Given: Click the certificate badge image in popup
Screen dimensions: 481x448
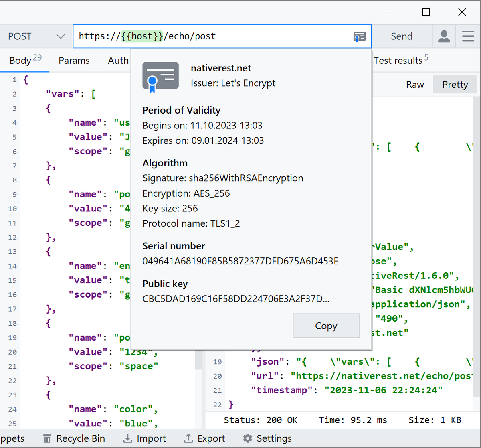Looking at the screenshot, I should (160, 77).
